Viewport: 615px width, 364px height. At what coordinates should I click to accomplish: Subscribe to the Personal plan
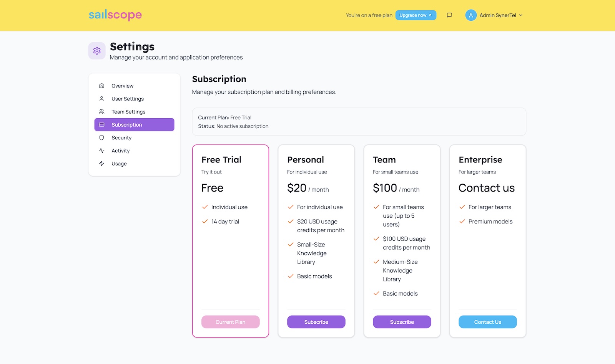[316, 322]
